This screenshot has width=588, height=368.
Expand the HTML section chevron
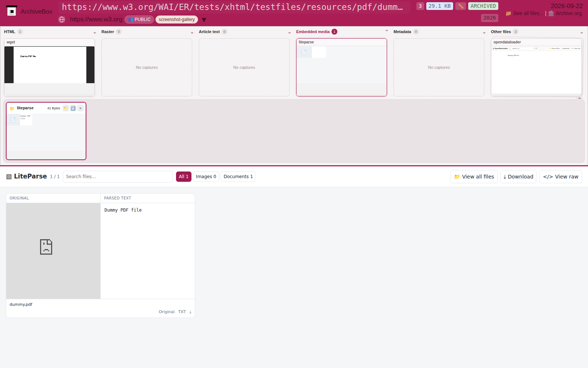click(94, 32)
